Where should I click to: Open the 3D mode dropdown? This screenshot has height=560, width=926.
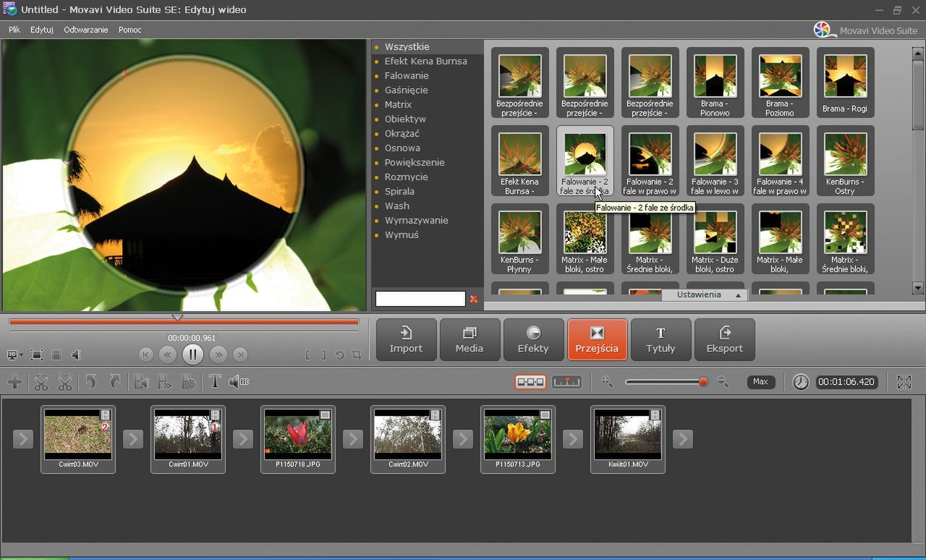coord(14,355)
